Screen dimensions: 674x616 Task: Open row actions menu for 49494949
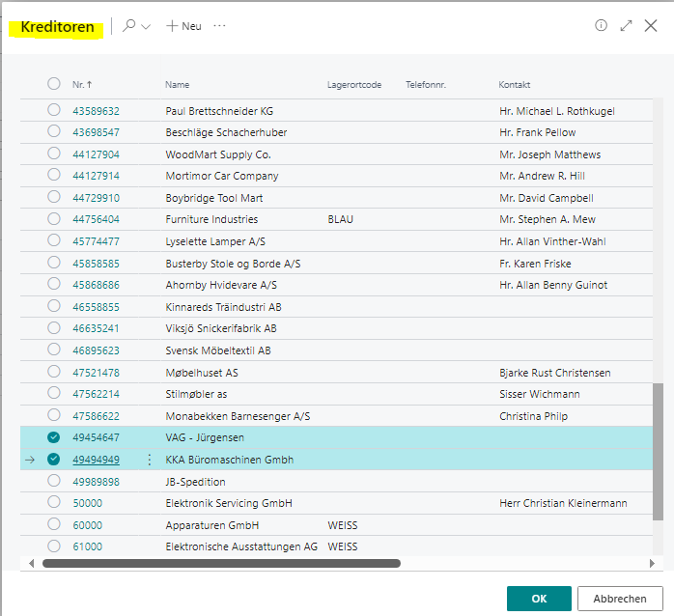(149, 460)
